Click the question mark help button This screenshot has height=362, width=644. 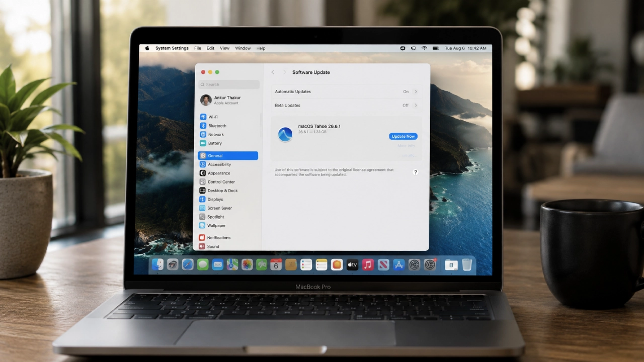(x=415, y=172)
